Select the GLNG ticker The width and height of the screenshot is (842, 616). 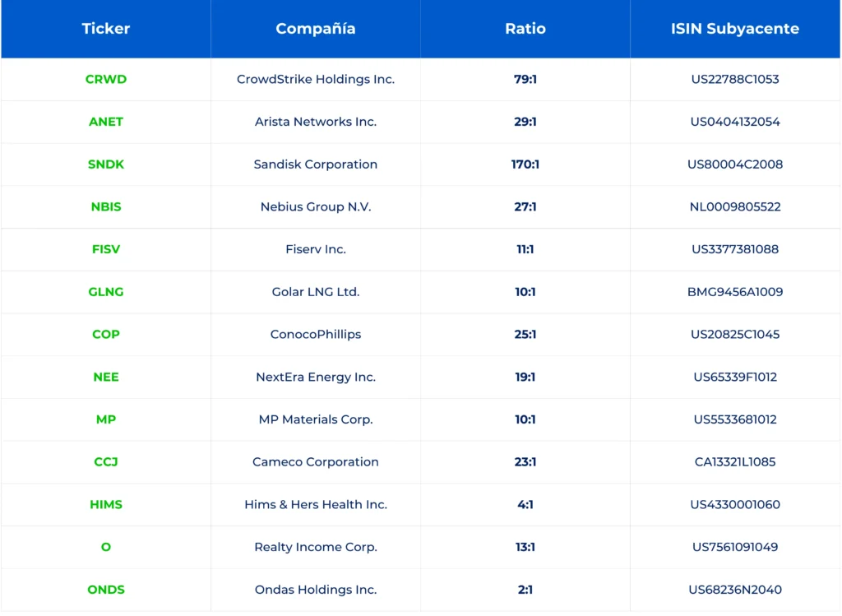click(106, 292)
